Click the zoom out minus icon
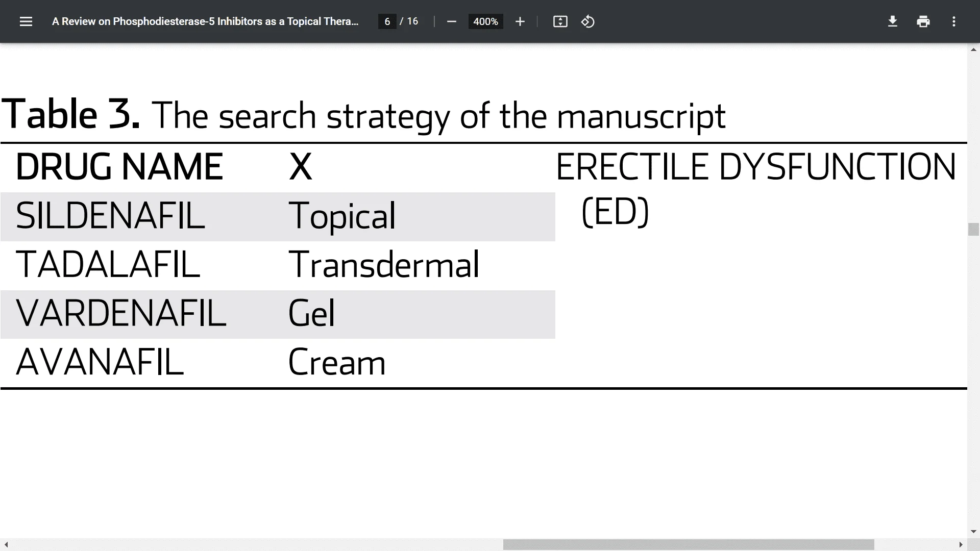This screenshot has width=980, height=551. click(x=451, y=21)
